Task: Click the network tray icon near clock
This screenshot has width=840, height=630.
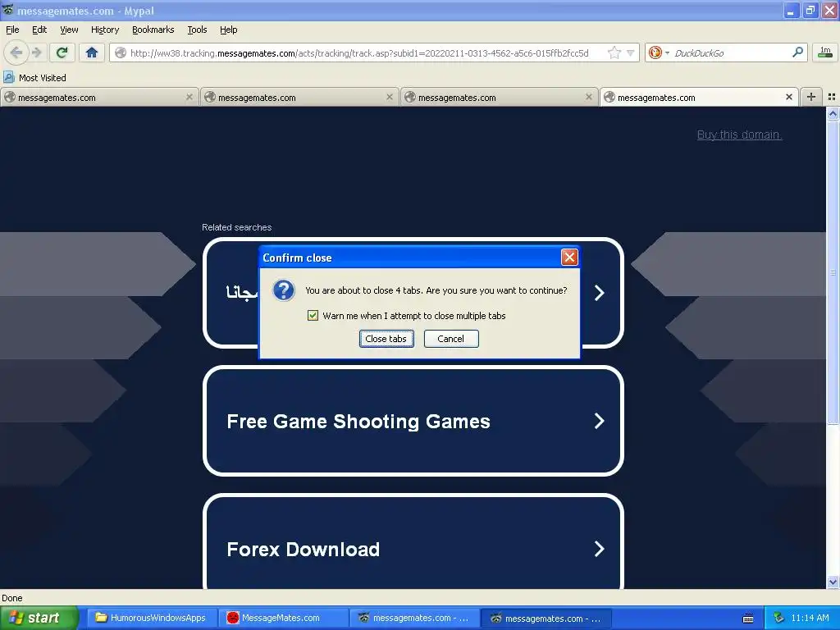Action: coord(778,618)
